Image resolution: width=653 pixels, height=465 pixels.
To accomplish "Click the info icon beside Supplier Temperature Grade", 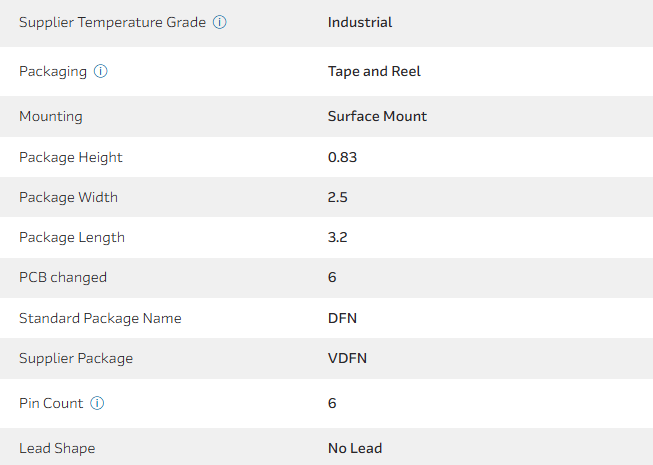I will point(220,22).
